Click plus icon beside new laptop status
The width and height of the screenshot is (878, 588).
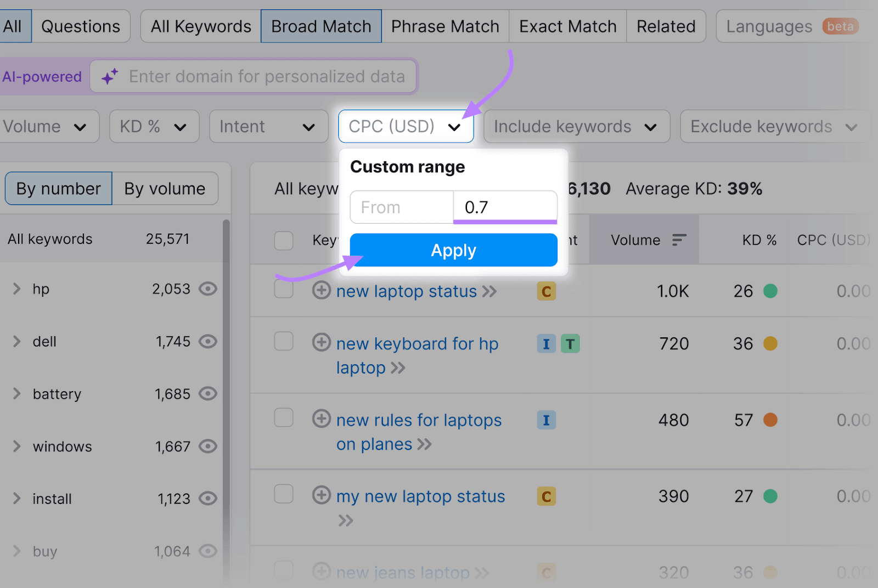point(322,291)
